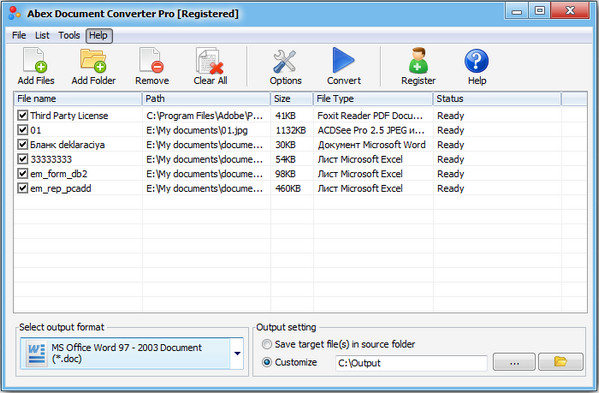This screenshot has height=393, width=599.
Task: Uncheck the em_form_db2 file checkbox
Action: pyautogui.click(x=23, y=173)
